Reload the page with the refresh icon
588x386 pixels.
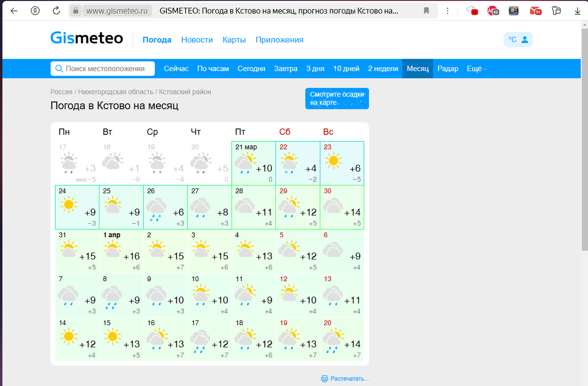pos(56,10)
